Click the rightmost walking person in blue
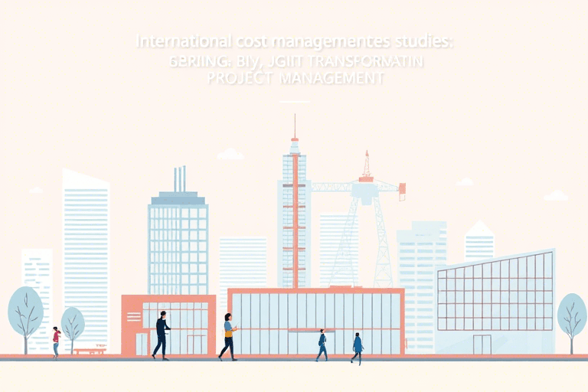 [357, 348]
